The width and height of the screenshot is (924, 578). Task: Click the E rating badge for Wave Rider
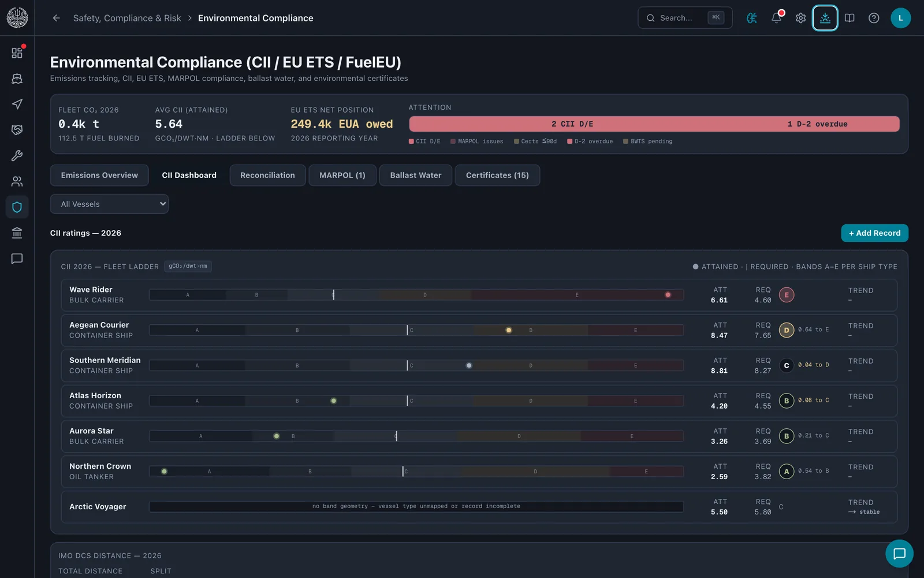coord(787,295)
